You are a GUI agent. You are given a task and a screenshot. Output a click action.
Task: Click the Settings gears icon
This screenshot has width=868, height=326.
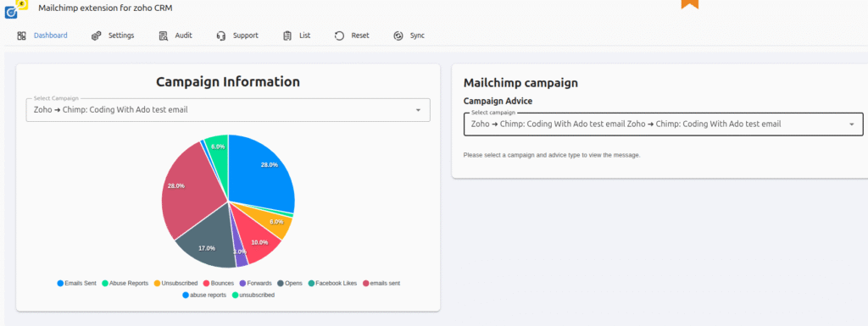[x=97, y=36]
